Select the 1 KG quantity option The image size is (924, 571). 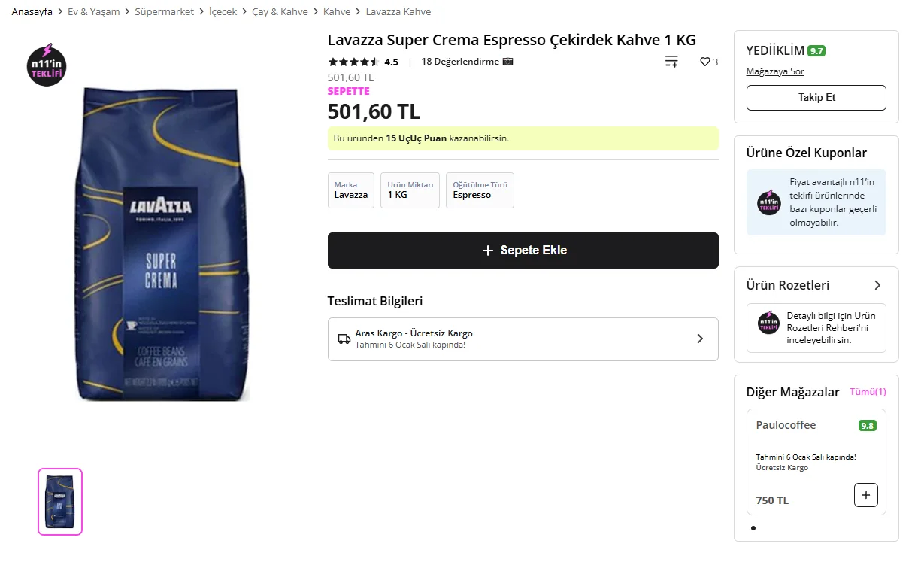pyautogui.click(x=410, y=190)
